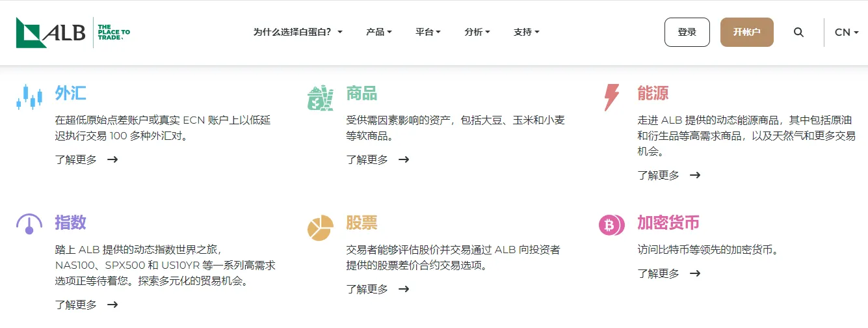Select the indices gauge icon
Image resolution: width=868 pixels, height=328 pixels.
[x=29, y=224]
